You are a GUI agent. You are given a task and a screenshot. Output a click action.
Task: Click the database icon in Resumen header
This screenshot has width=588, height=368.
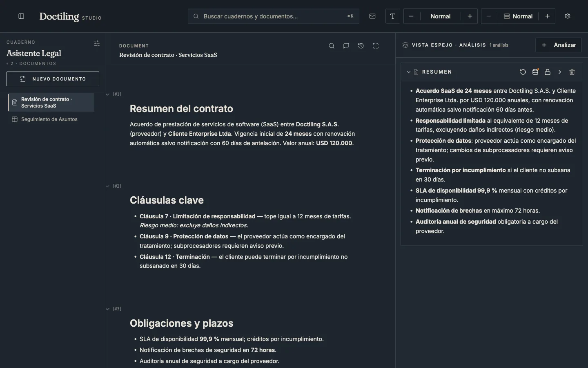click(x=535, y=72)
